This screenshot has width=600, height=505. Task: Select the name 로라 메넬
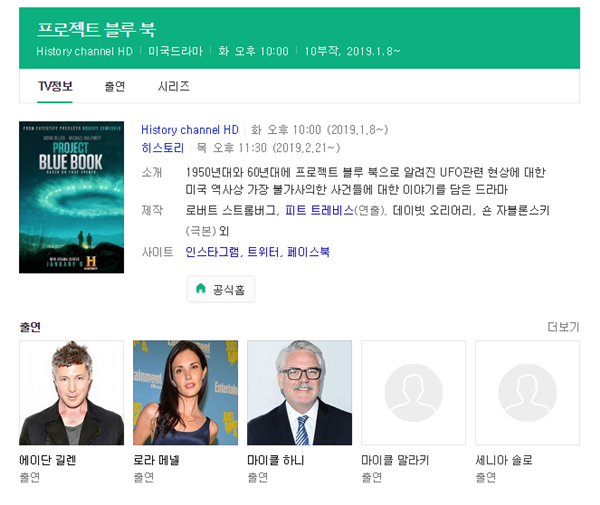(x=156, y=460)
